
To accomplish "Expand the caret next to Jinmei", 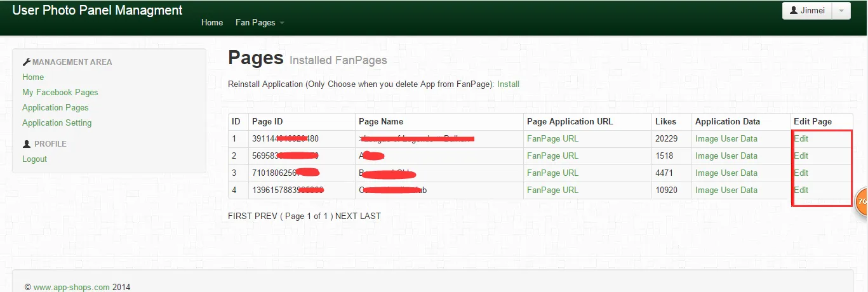I will pos(841,11).
